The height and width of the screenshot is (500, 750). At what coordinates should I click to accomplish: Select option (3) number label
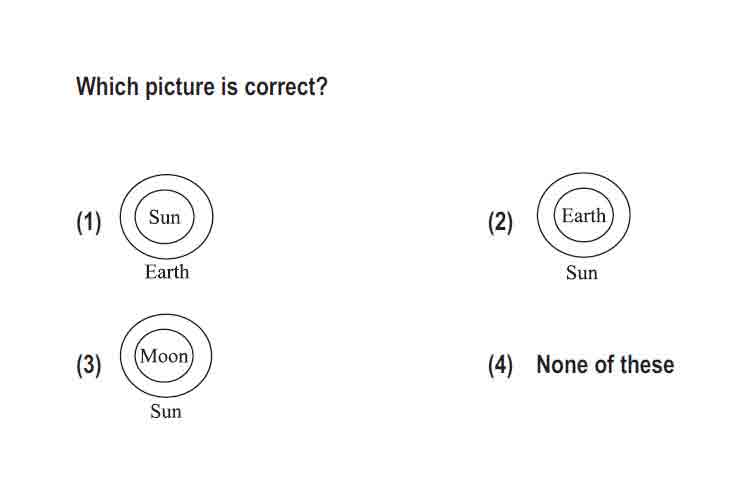[x=89, y=365]
